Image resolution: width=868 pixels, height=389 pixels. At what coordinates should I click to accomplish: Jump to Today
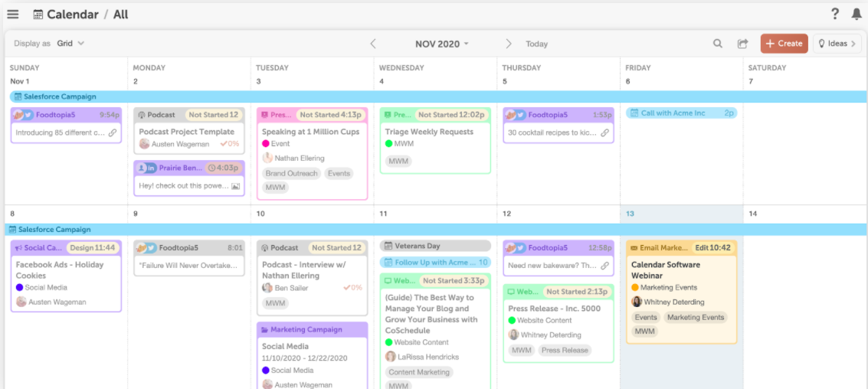click(x=536, y=44)
